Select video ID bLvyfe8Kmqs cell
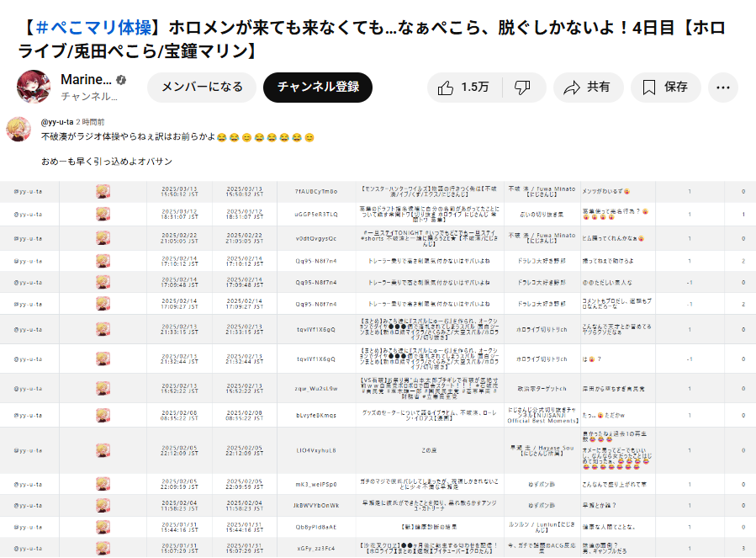This screenshot has width=756, height=558. pos(316,415)
